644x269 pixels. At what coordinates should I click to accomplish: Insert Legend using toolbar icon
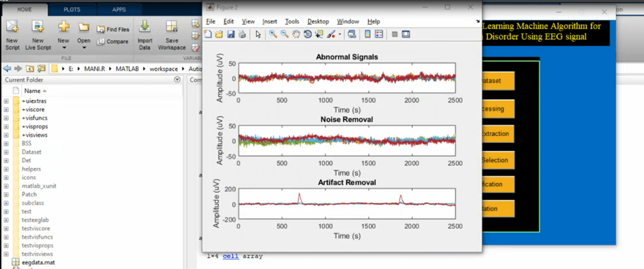(x=379, y=34)
